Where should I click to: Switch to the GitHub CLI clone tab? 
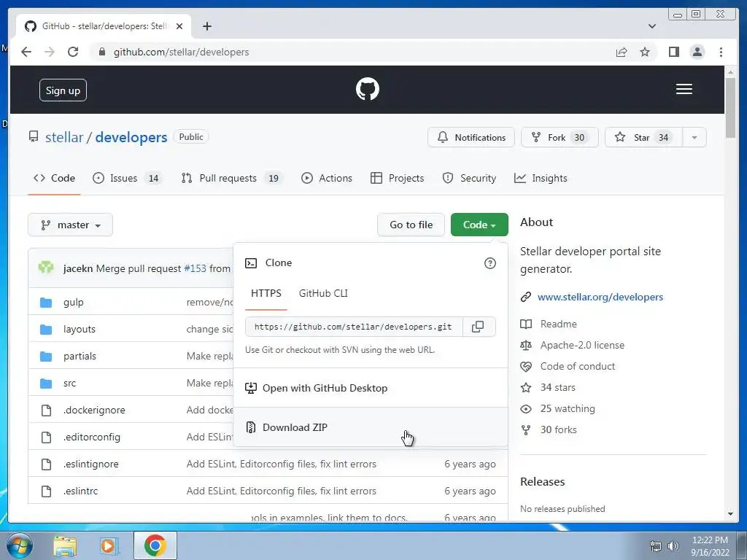(x=323, y=293)
